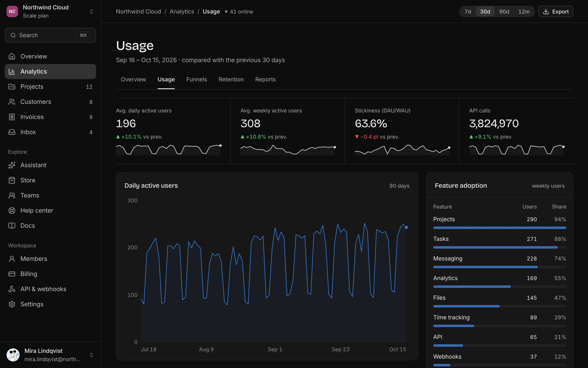588x368 pixels.
Task: Expand the Northwind Cloud workspace switcher chevron
Action: (x=91, y=11)
